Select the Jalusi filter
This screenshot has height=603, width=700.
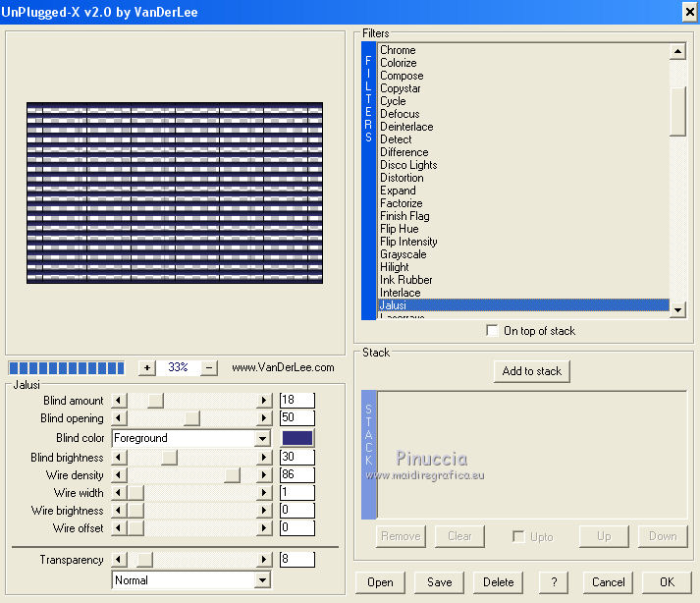point(523,305)
